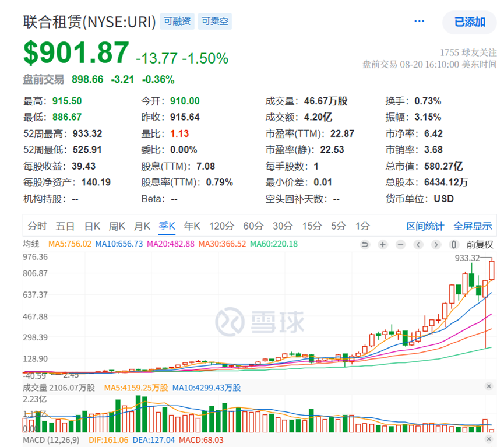Click the 全屏显示 fullscreen link
Screen dimensions: 504x447
[x=473, y=226]
